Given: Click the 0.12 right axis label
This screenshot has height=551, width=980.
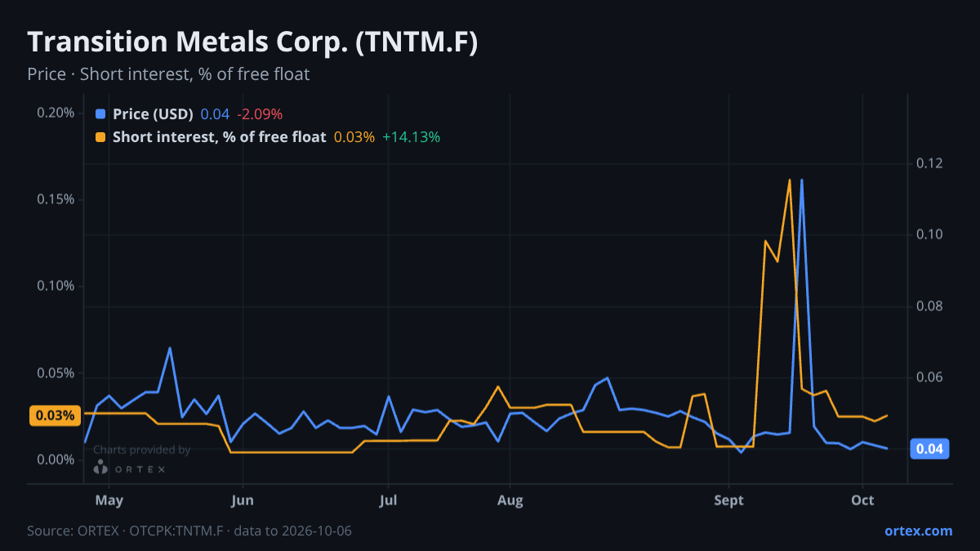Looking at the screenshot, I should coord(929,163).
